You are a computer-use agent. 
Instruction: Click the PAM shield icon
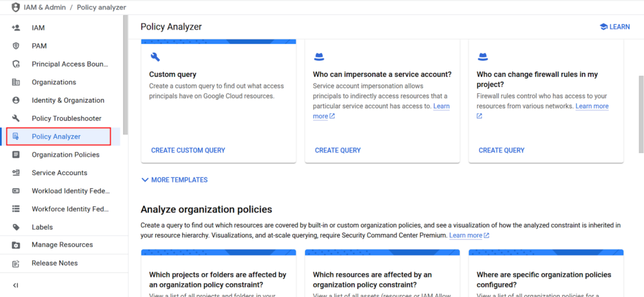tap(16, 46)
